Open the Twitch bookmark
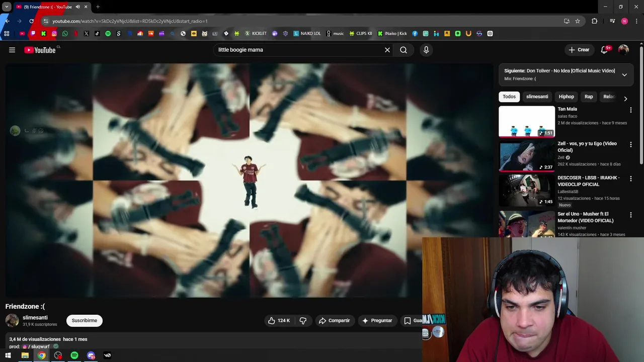The width and height of the screenshot is (644, 362). 33,34
